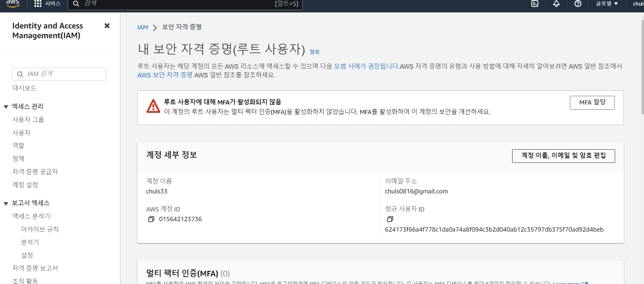This screenshot has height=284, width=644.
Task: Focus the top AWS 검색 field
Action: click(185, 3)
